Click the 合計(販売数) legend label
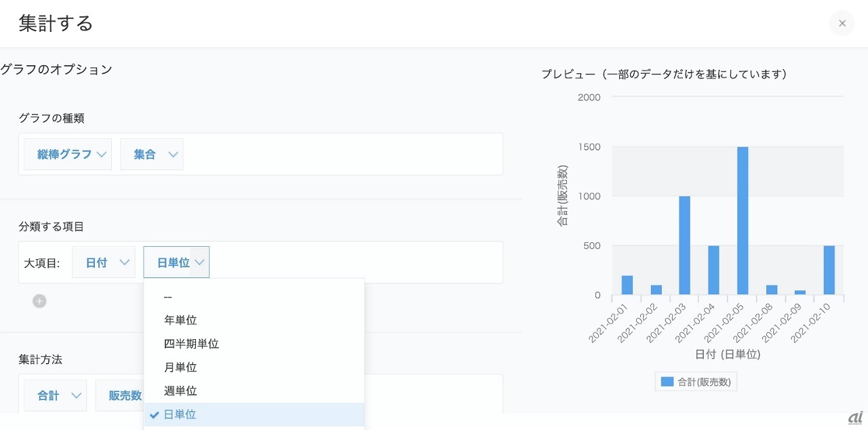 coord(704,382)
